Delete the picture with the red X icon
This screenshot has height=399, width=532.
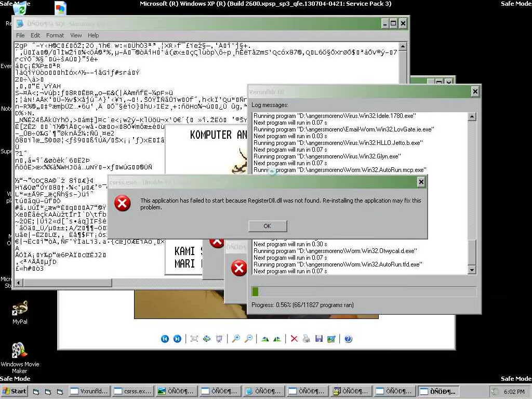point(294,339)
